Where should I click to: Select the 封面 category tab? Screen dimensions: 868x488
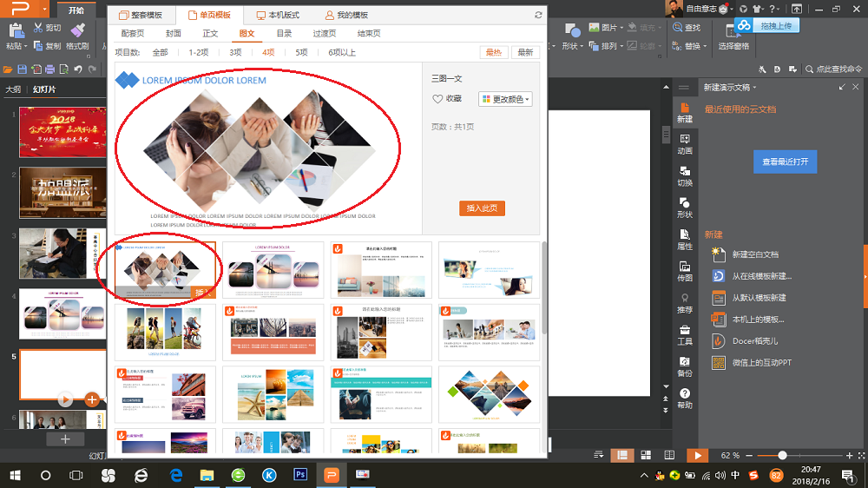(174, 33)
